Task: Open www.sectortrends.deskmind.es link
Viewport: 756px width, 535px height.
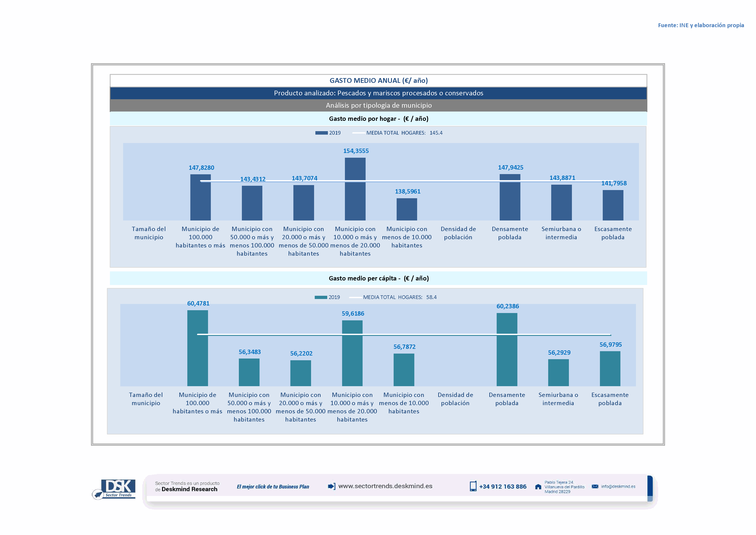Action: pos(385,486)
